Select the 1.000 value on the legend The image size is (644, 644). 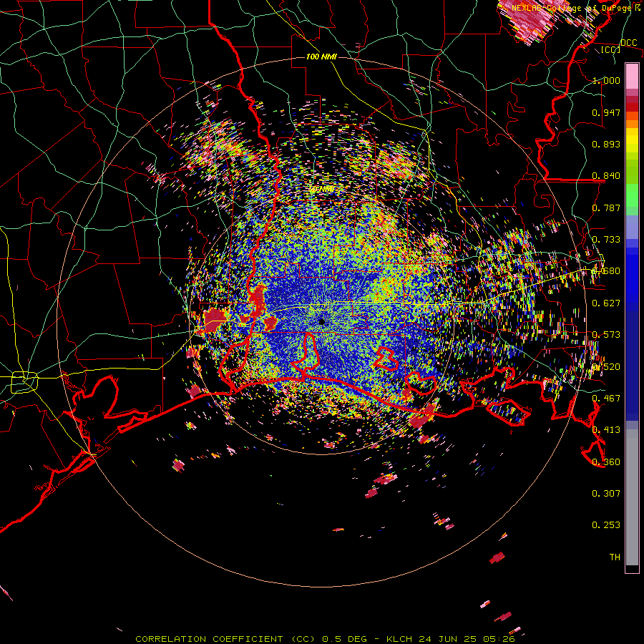(x=606, y=80)
